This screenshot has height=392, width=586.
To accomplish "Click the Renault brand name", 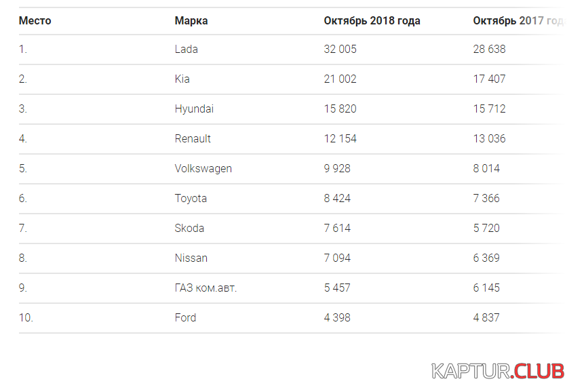I will pyautogui.click(x=193, y=138).
